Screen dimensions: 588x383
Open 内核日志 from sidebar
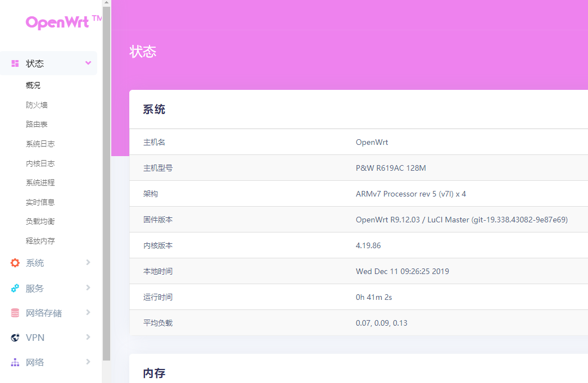[x=40, y=163]
